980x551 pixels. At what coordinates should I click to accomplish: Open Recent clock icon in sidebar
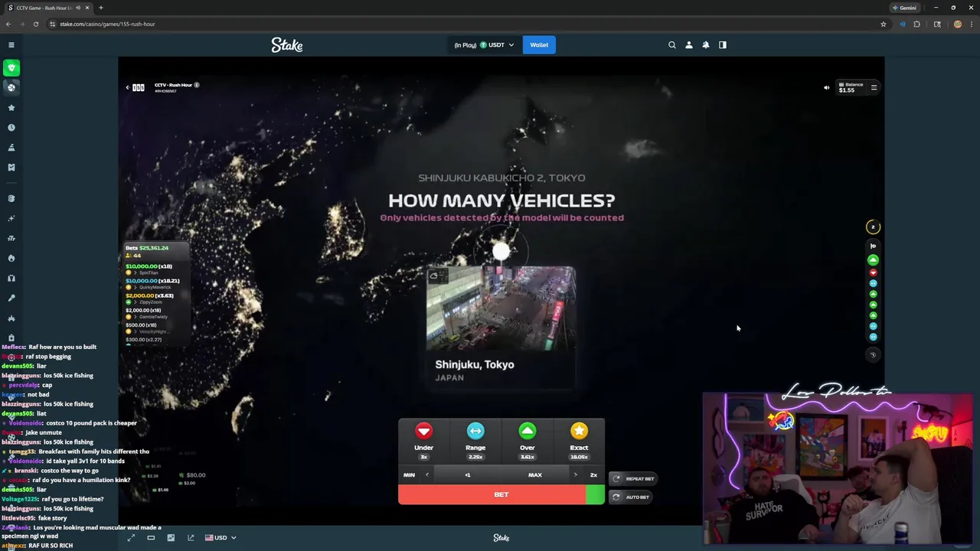click(11, 128)
